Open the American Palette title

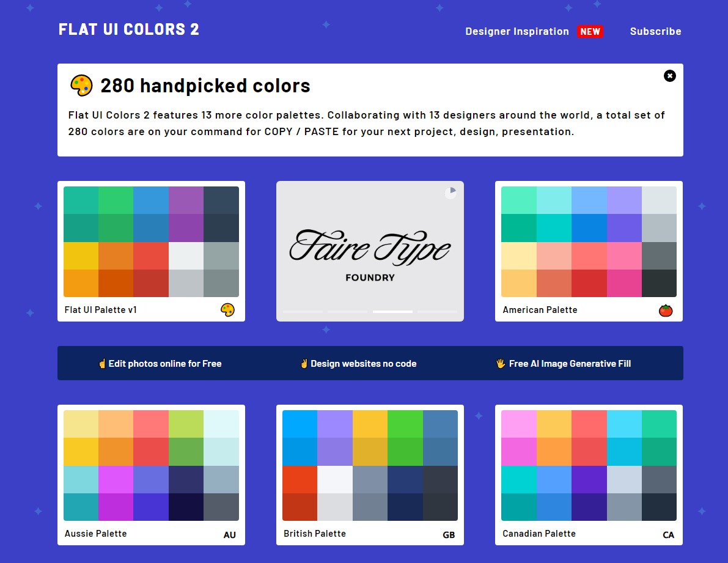[x=540, y=310]
